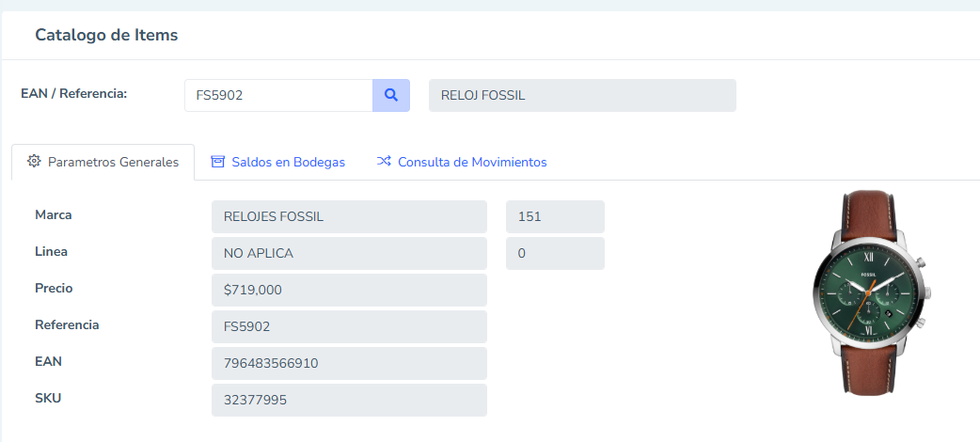This screenshot has width=980, height=442.
Task: Click the brand code field showing 151
Action: [555, 217]
